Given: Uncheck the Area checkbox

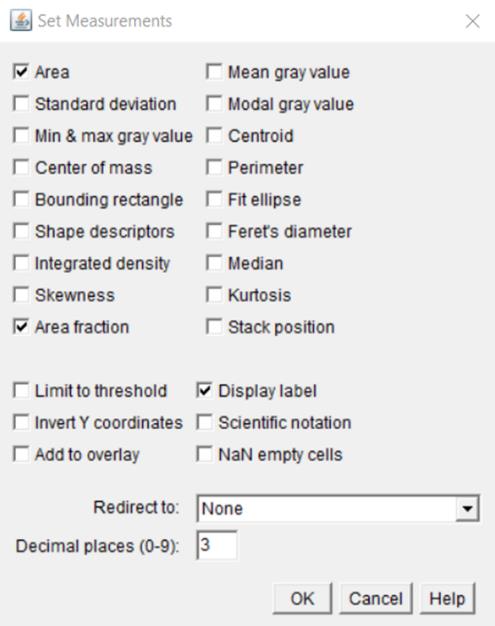Looking at the screenshot, I should pos(21,72).
